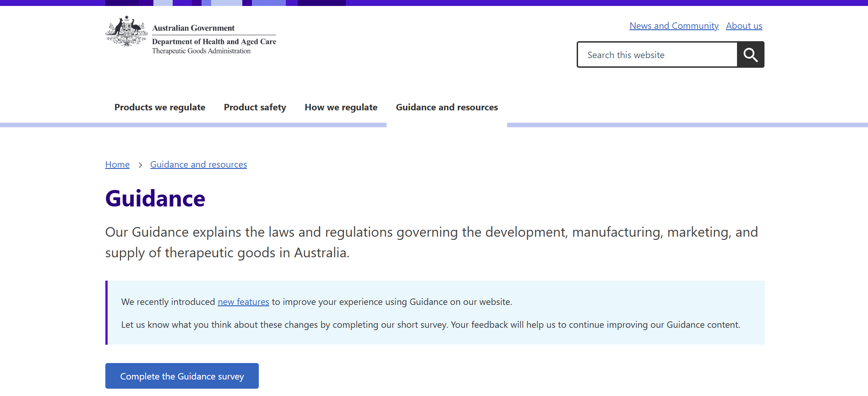Click the Therapeutic Goods Administration logo text
Viewport: 868px width, 396px height.
click(x=201, y=51)
